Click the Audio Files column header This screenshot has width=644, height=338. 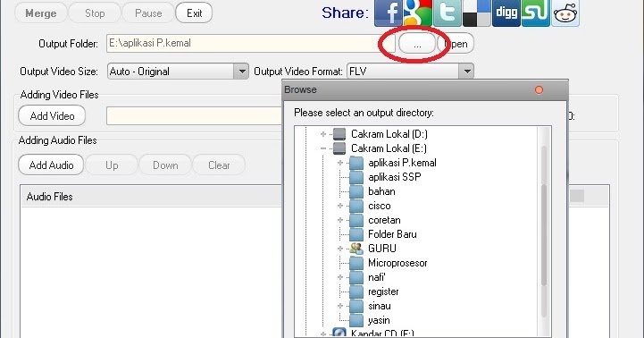151,197
